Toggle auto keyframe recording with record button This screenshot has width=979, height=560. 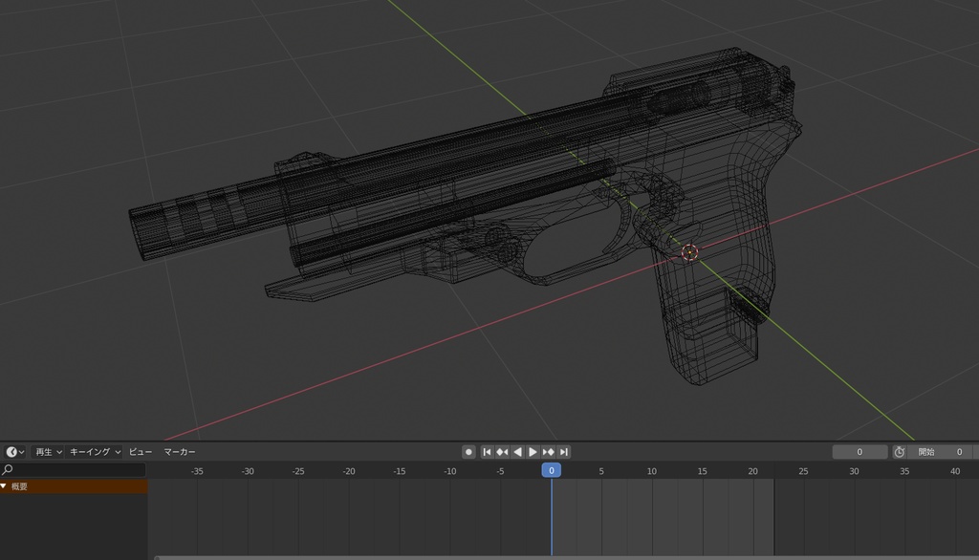(x=469, y=452)
